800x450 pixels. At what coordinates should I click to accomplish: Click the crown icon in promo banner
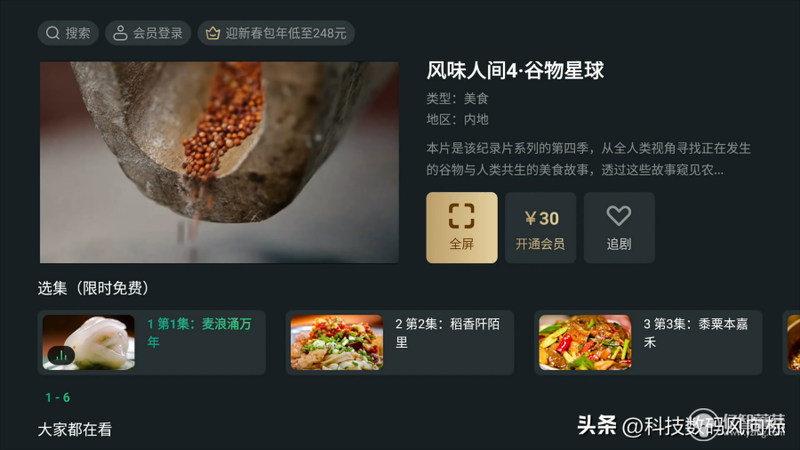pyautogui.click(x=213, y=33)
